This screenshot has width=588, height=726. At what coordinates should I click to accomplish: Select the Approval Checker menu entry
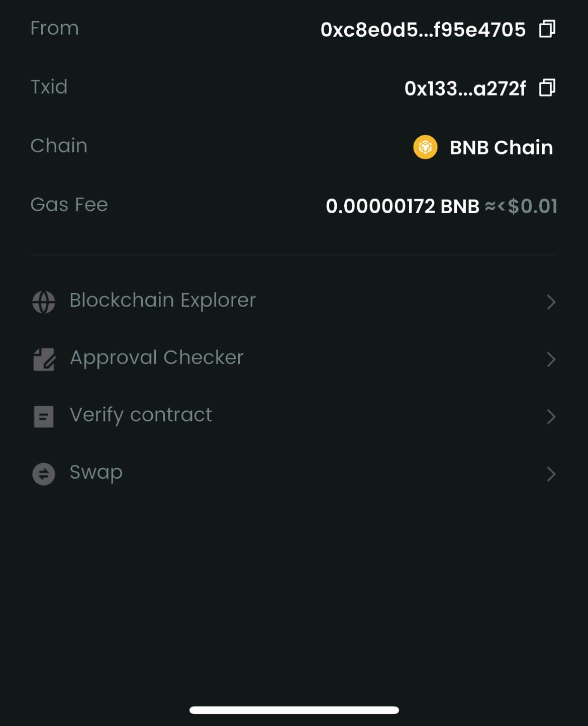pos(156,357)
